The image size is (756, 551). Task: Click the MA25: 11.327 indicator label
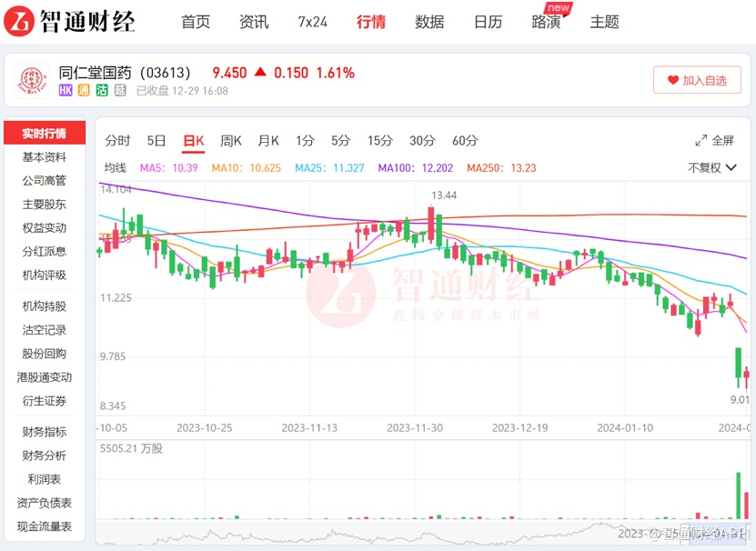[x=329, y=168]
